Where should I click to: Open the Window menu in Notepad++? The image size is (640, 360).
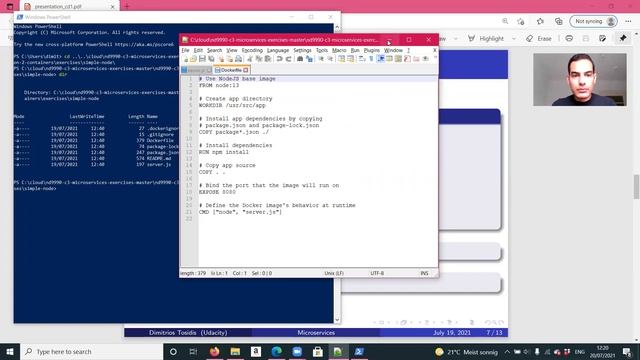(x=393, y=50)
